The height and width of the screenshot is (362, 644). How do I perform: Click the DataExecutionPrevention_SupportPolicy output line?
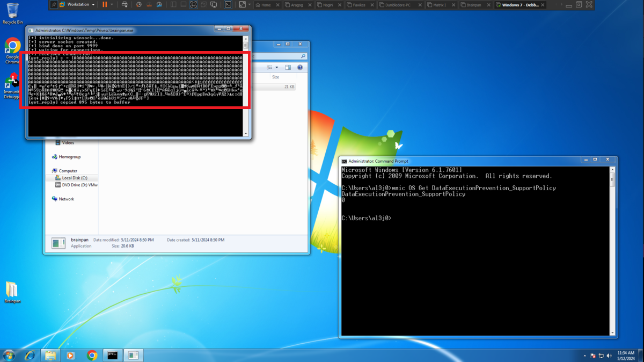(x=404, y=194)
